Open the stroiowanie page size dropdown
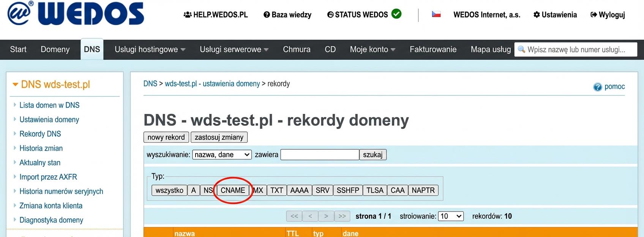 coord(451,216)
